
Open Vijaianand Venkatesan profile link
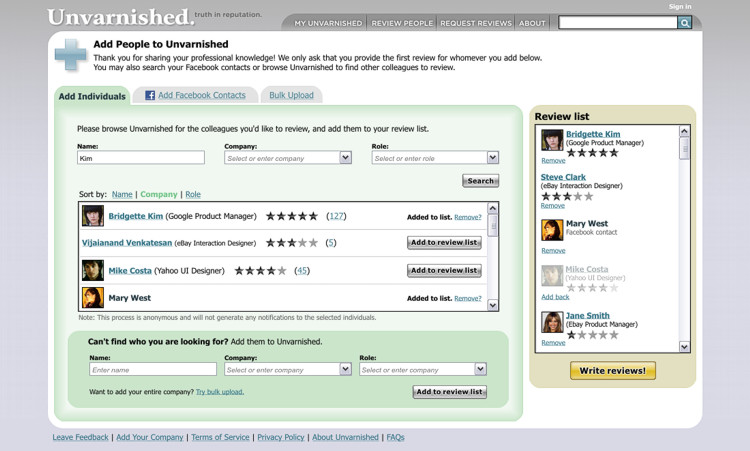127,243
